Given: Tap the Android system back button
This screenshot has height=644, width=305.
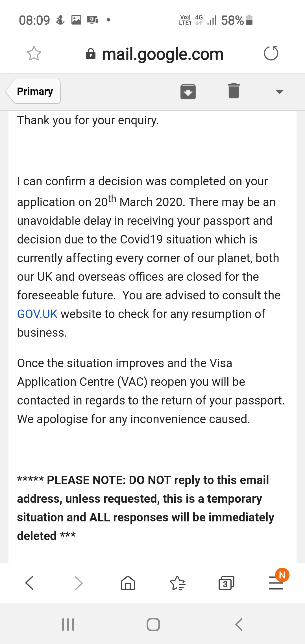Looking at the screenshot, I should pyautogui.click(x=239, y=625).
